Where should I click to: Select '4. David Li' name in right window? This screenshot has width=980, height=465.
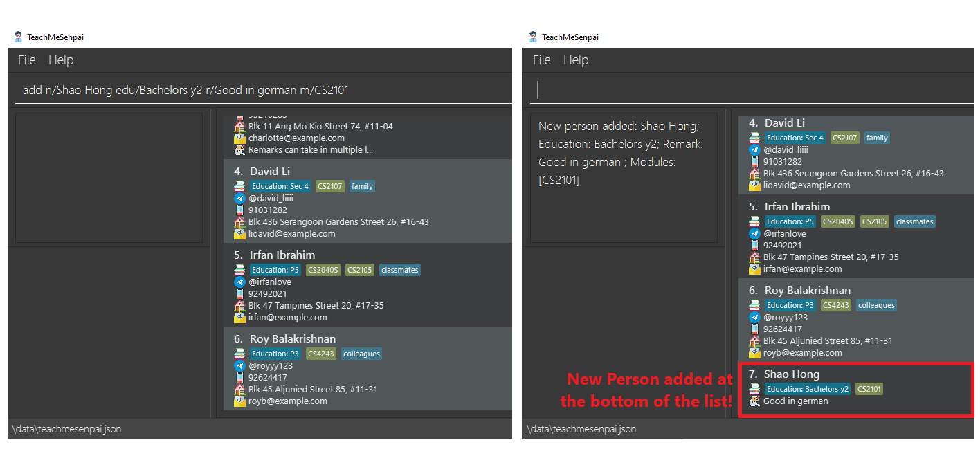pos(777,122)
